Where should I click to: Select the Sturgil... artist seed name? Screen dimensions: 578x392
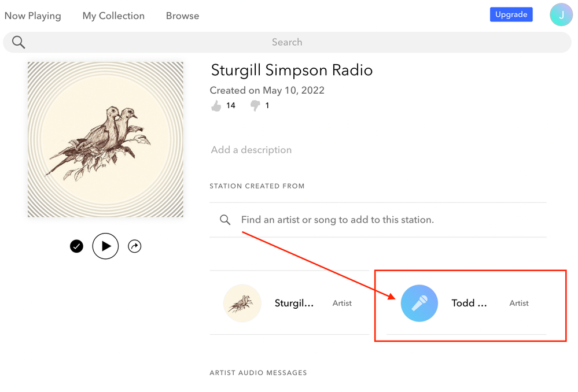pos(294,303)
